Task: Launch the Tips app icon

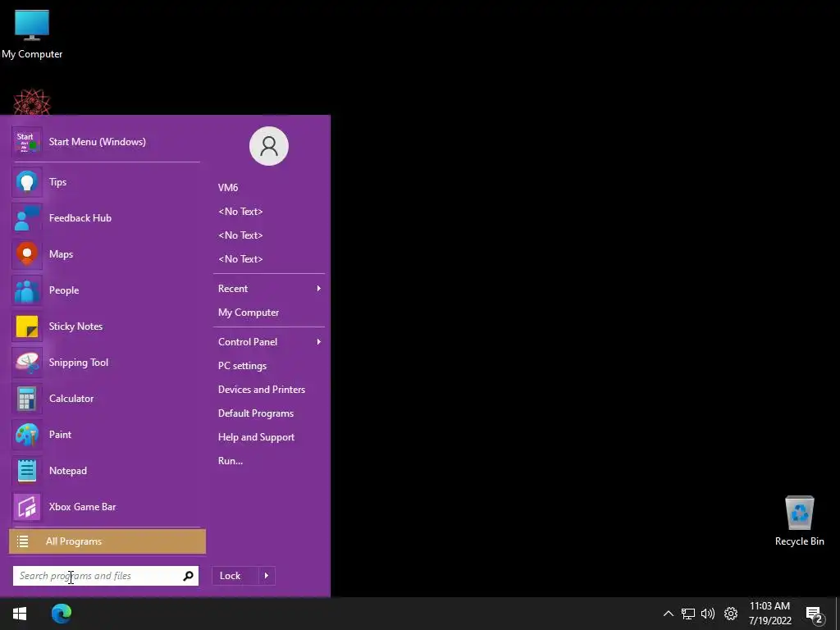Action: tap(27, 182)
